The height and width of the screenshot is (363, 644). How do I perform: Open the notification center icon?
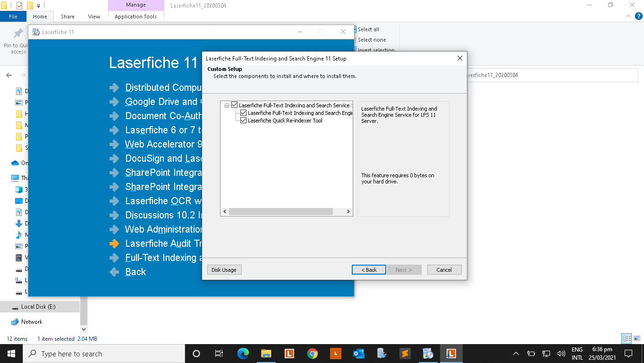click(x=628, y=354)
